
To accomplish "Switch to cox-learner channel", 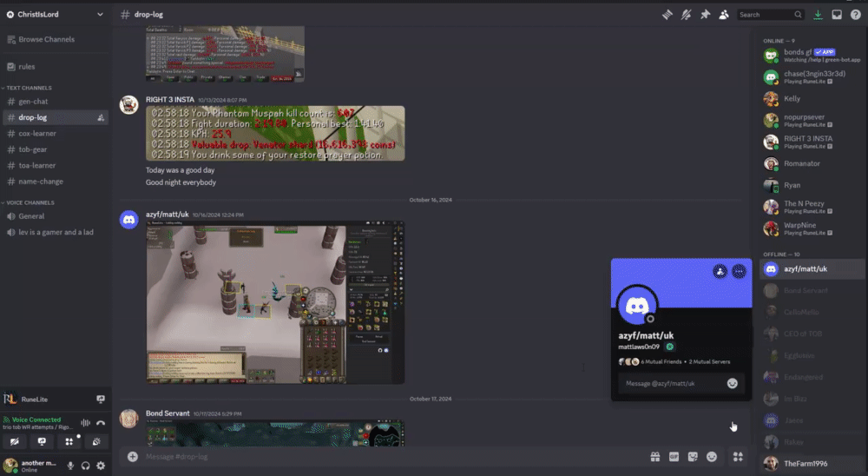I will click(x=37, y=134).
